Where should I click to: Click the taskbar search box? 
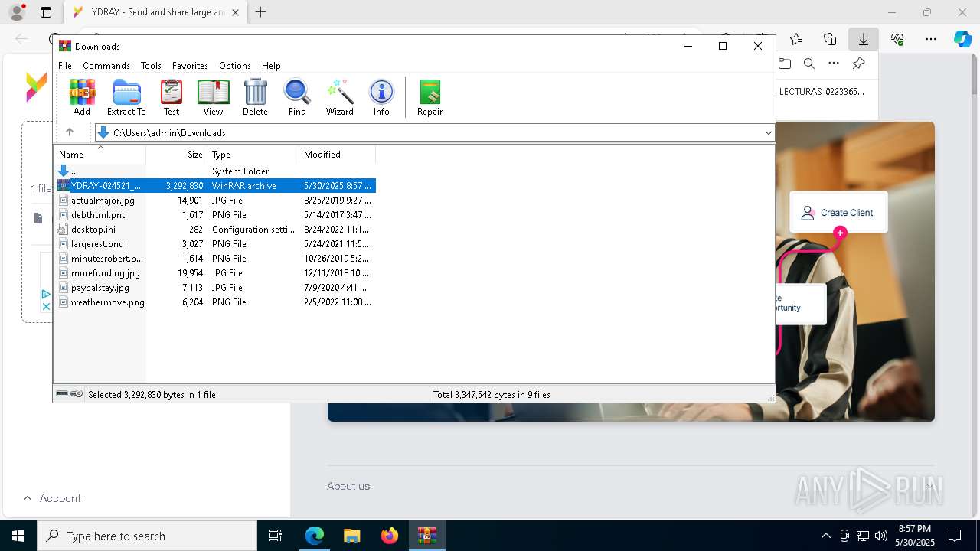pyautogui.click(x=147, y=536)
